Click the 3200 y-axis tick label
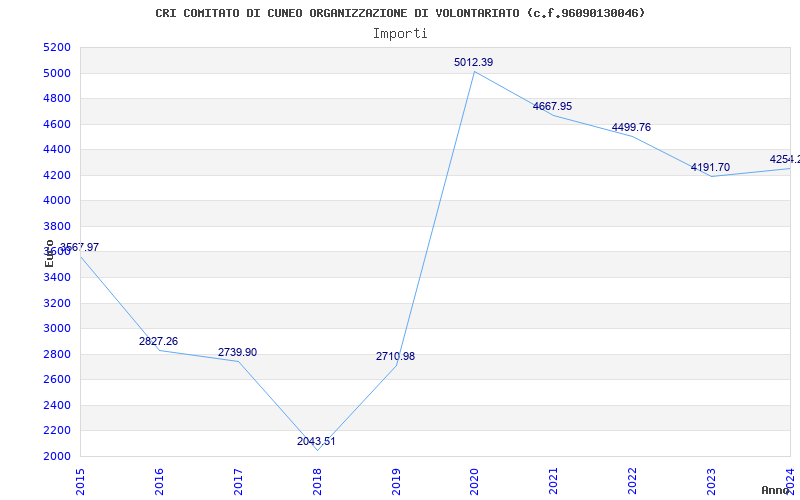Viewport: 800px width, 500px height. 57,304
